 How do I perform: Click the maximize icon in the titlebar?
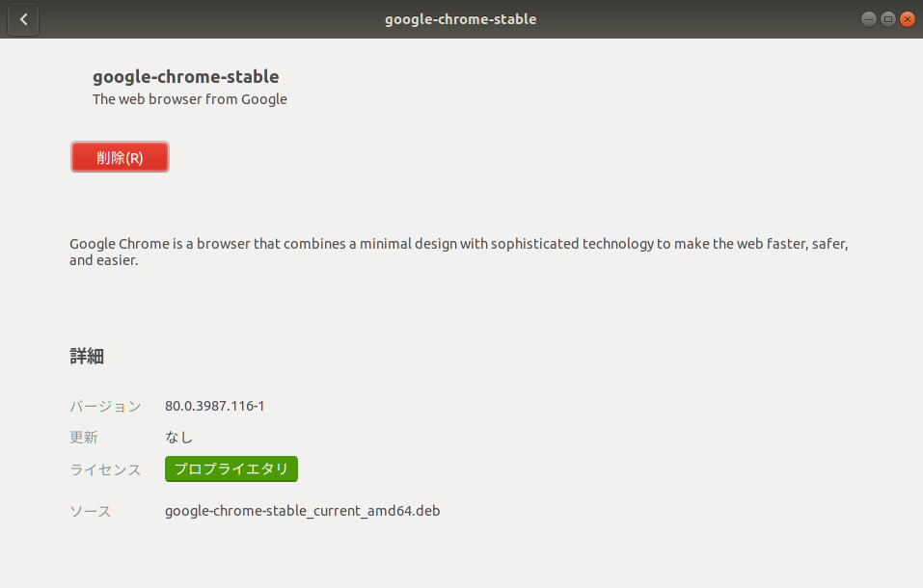pos(887,18)
